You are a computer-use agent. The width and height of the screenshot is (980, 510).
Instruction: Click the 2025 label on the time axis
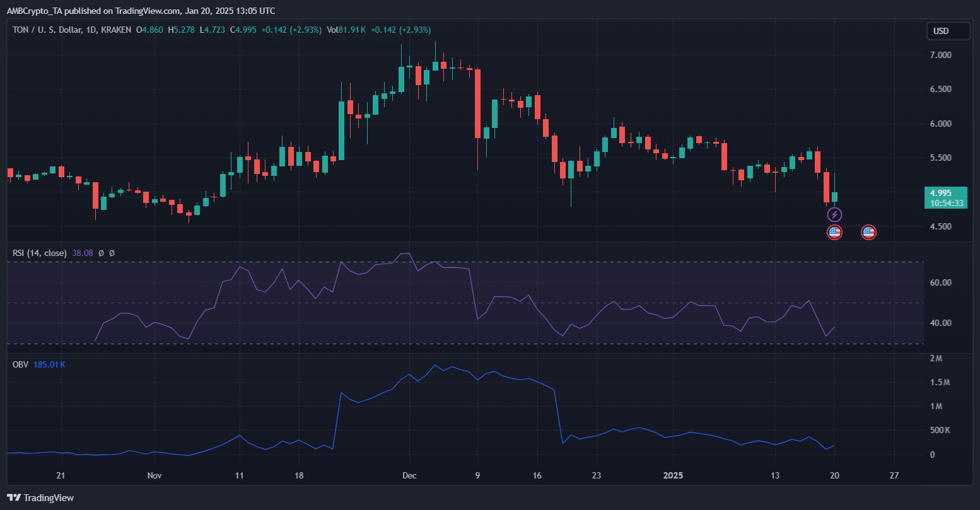coord(675,476)
